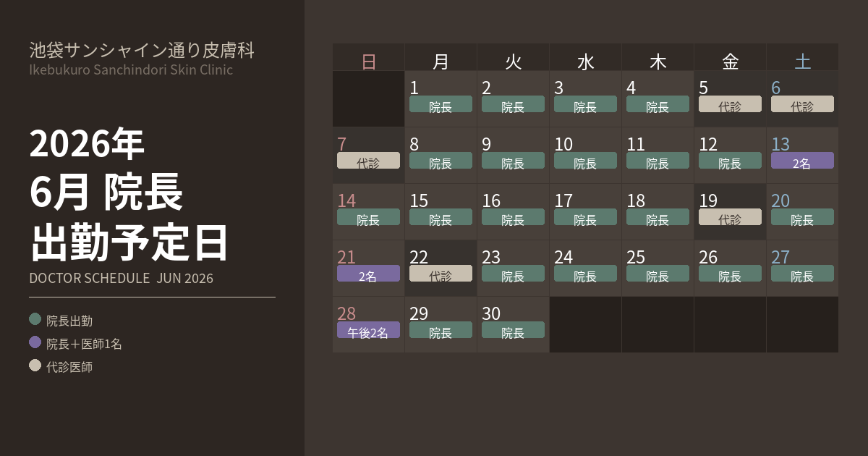Select the 院長 badge on June 10
Screen dimensions: 868x456
585,161
